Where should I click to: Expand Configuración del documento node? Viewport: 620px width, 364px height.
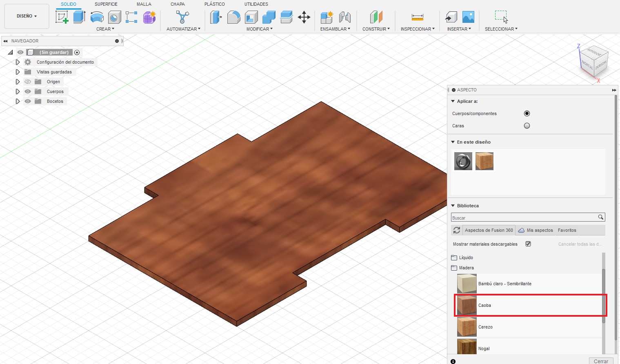pos(18,62)
